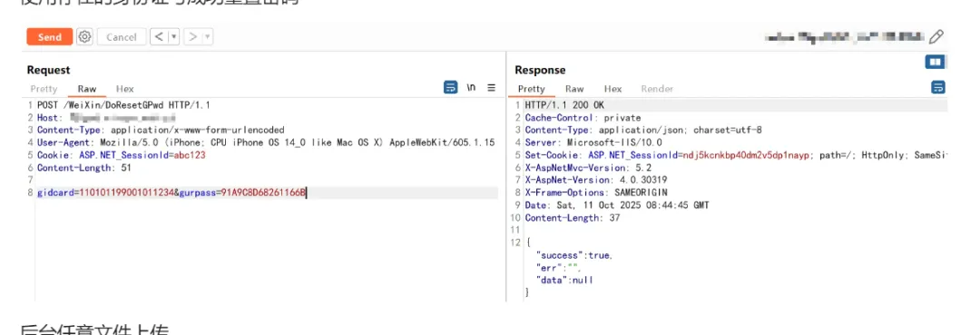Go to previous request with back arrow
The width and height of the screenshot is (980, 335).
point(159,37)
